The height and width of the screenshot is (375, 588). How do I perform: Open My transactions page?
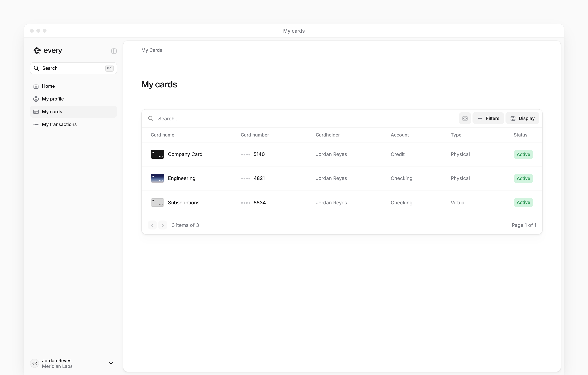click(x=73, y=124)
